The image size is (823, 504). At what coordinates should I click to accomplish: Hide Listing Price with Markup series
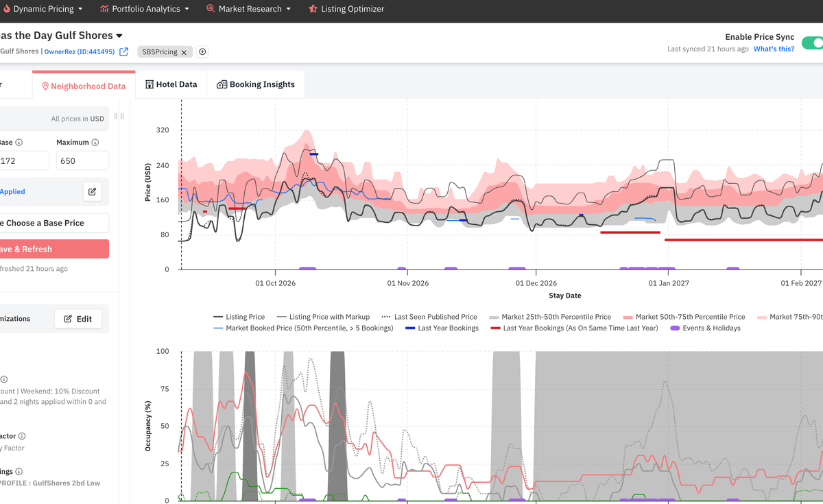pos(323,317)
